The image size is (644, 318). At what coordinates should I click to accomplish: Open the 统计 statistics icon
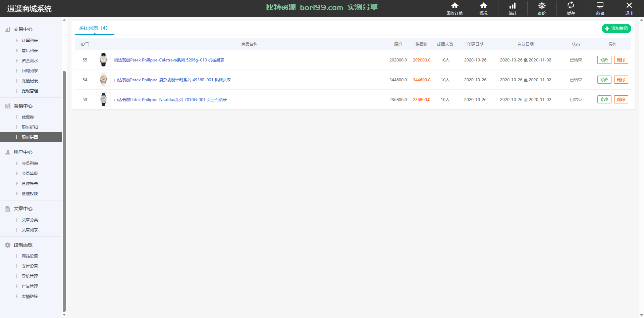[513, 8]
